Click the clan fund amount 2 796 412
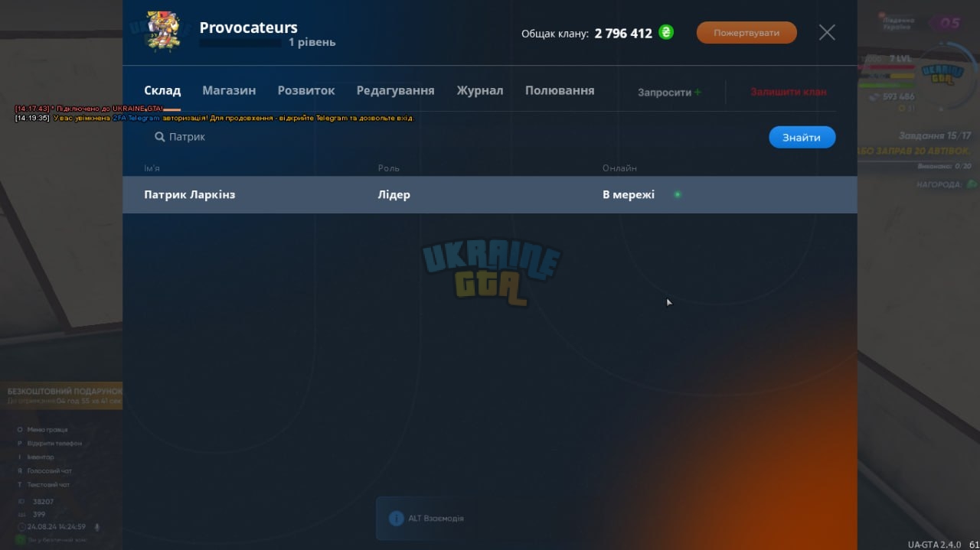This screenshot has height=550, width=980. tap(623, 33)
